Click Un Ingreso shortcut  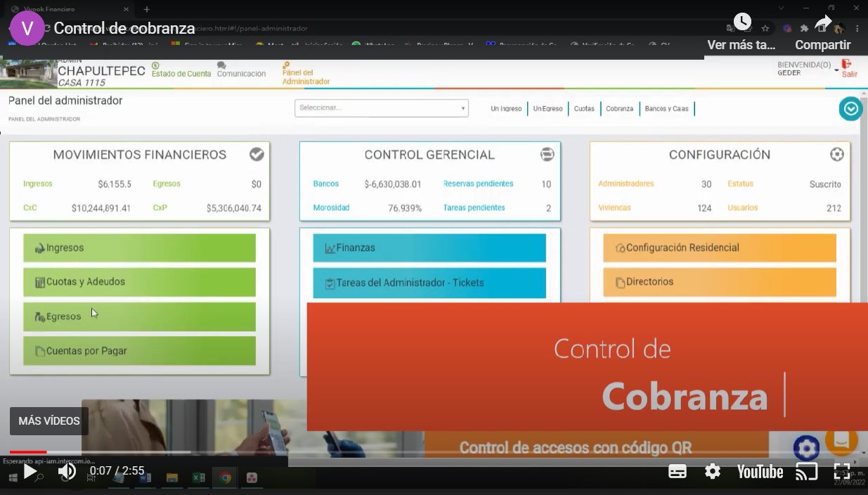point(506,109)
